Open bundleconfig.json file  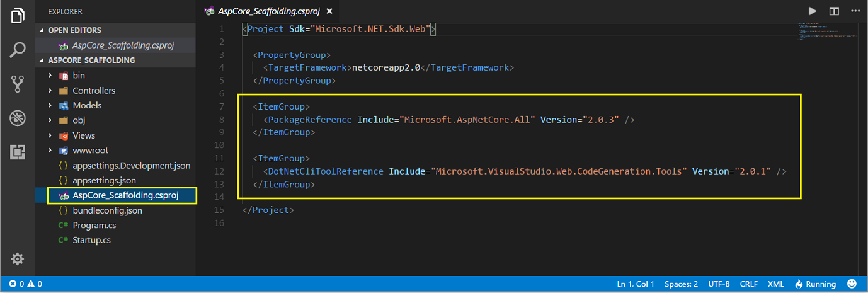coord(116,210)
